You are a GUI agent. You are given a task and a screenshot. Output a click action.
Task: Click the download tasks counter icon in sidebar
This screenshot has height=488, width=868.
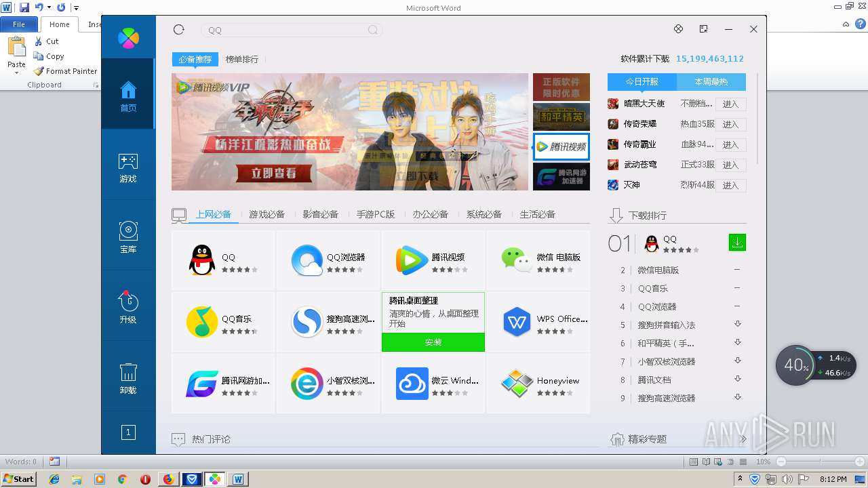[x=128, y=432]
